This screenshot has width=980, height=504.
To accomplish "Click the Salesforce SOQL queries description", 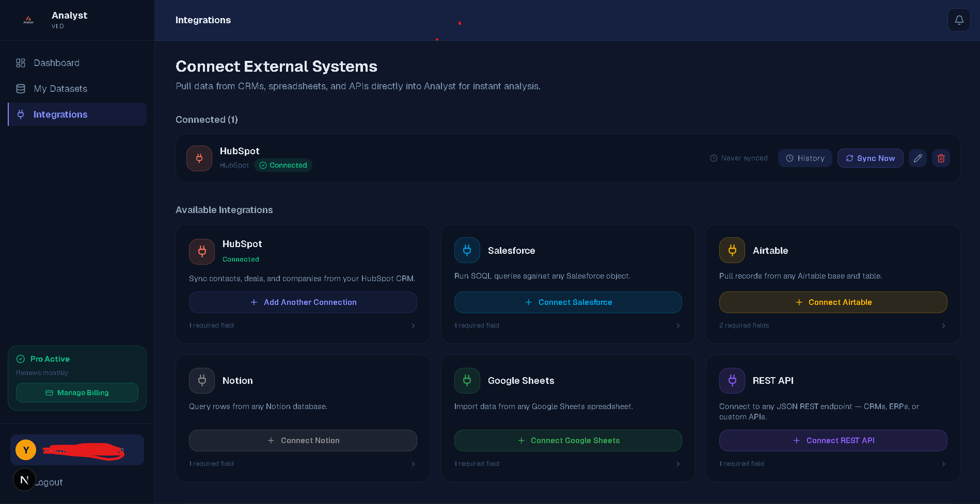I will click(x=542, y=276).
